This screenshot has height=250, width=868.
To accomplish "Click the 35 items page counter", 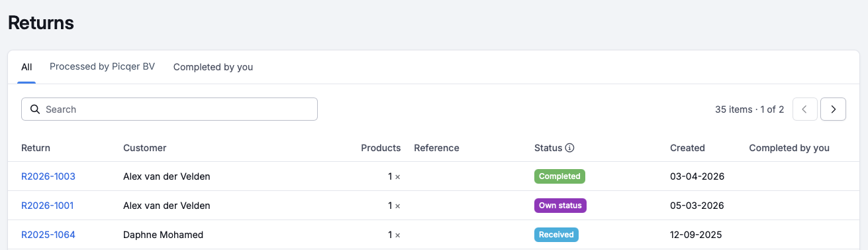I will coord(749,109).
